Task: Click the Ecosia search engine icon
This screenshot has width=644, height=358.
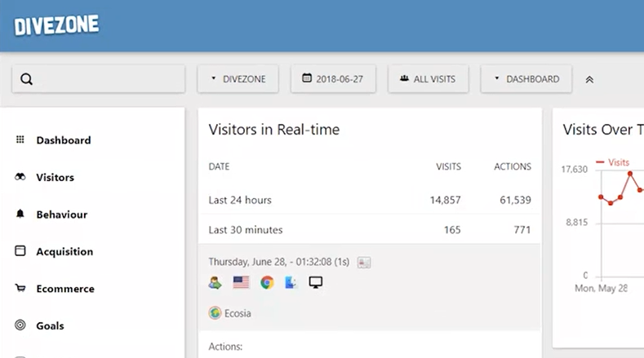Action: point(215,313)
